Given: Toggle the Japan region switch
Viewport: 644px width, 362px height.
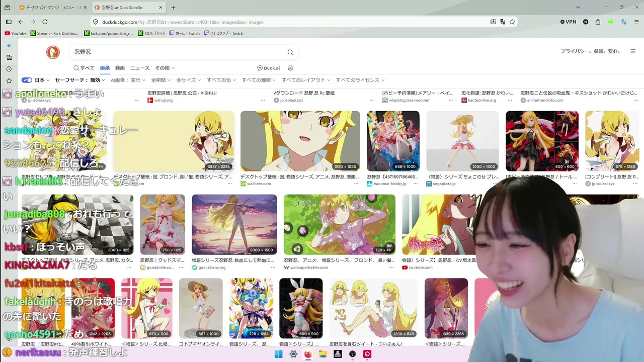Looking at the screenshot, I should (27, 80).
